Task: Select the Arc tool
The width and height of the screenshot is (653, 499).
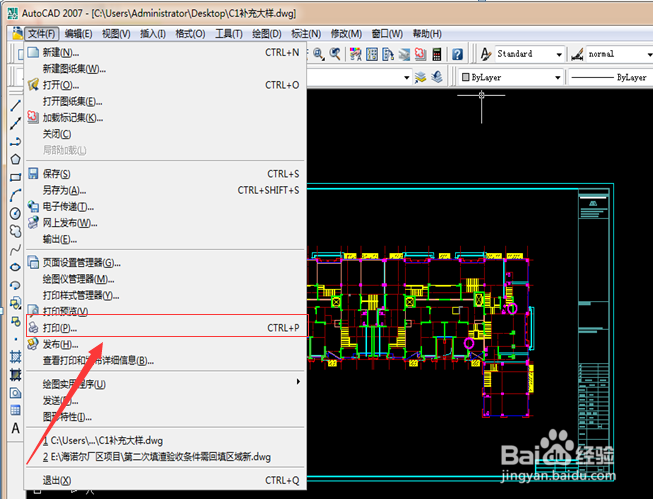Action: pos(15,195)
